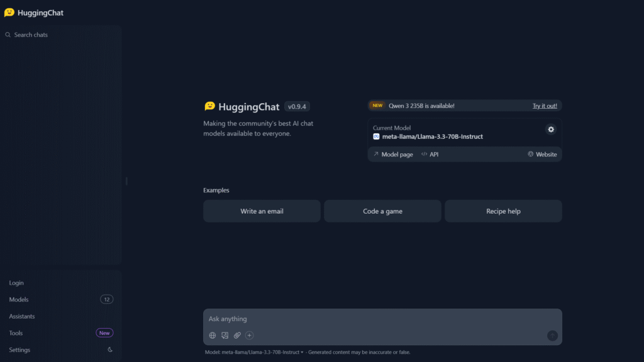Click the arrow icon beside Model page
Screen dimensions: 644x362
click(376, 154)
